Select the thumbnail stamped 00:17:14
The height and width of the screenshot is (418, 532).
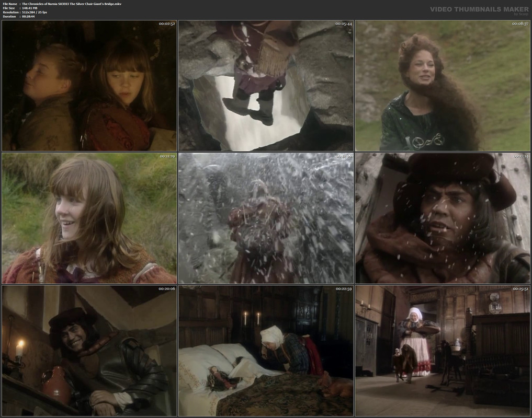(x=443, y=218)
